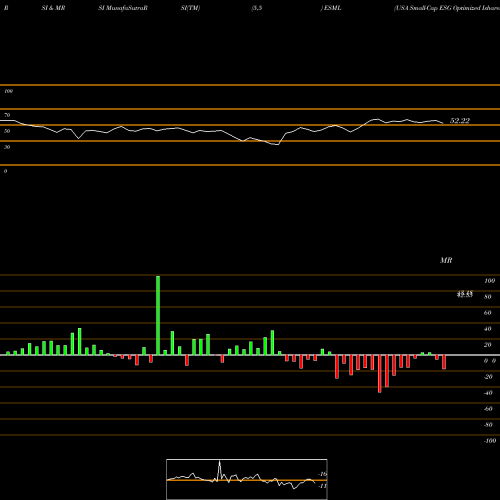The height and width of the screenshot is (500, 500).
Task: Click the tallest green MR histogram bar
Action: (x=158, y=315)
